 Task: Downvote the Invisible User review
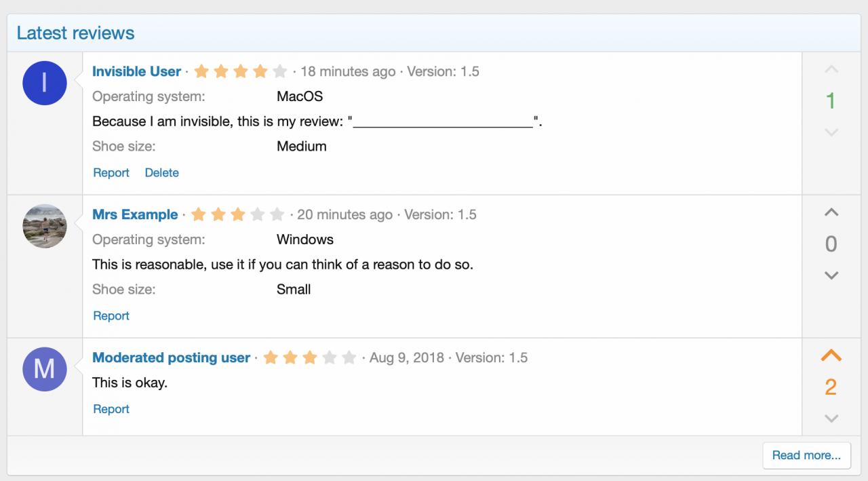(x=831, y=132)
